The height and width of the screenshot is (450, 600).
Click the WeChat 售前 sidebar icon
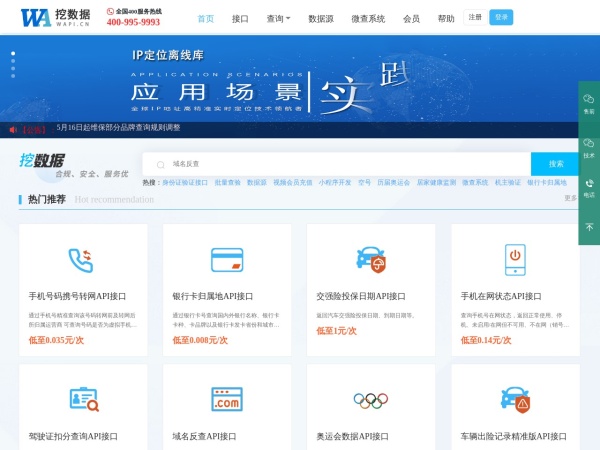[x=589, y=104]
